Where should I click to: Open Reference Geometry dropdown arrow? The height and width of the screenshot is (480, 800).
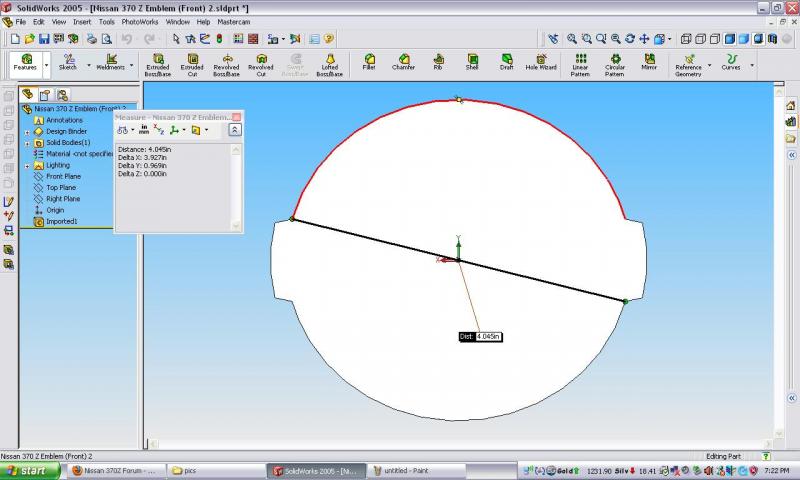point(709,65)
